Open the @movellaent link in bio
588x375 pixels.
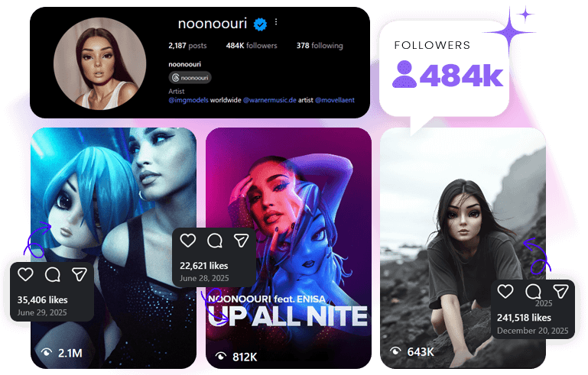point(334,100)
